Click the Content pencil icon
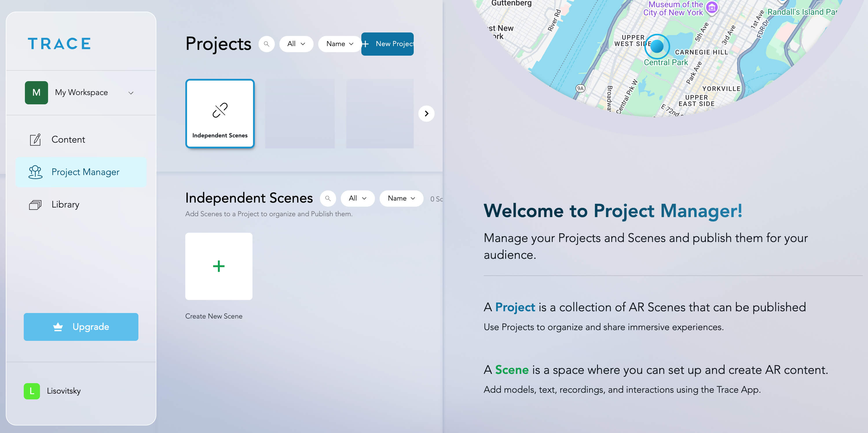 click(35, 140)
